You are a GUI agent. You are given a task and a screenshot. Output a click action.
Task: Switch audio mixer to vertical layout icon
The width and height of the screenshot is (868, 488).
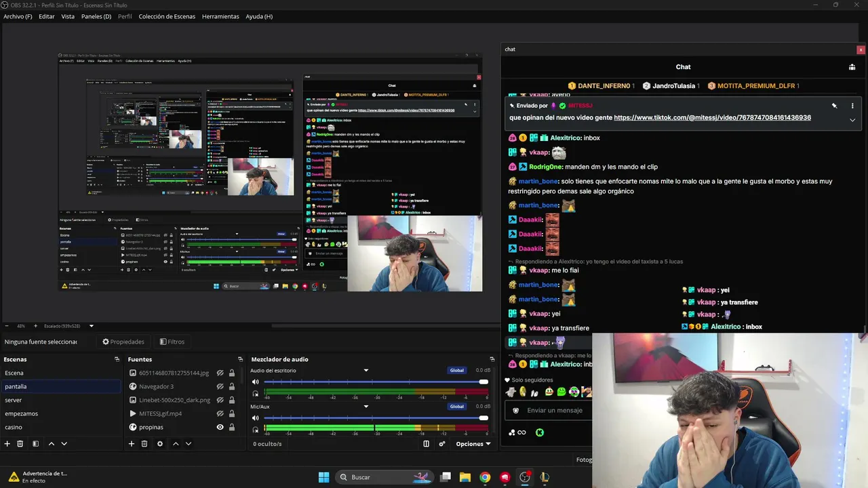tap(427, 444)
